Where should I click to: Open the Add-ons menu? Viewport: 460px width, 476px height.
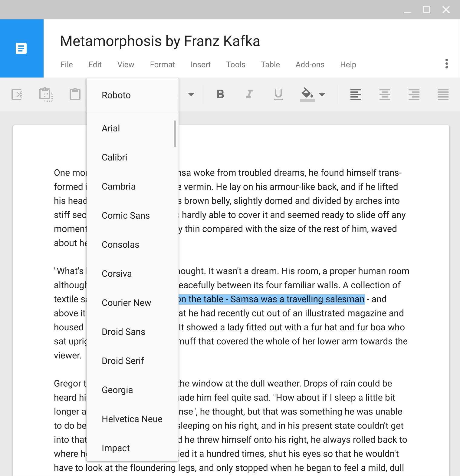(310, 64)
